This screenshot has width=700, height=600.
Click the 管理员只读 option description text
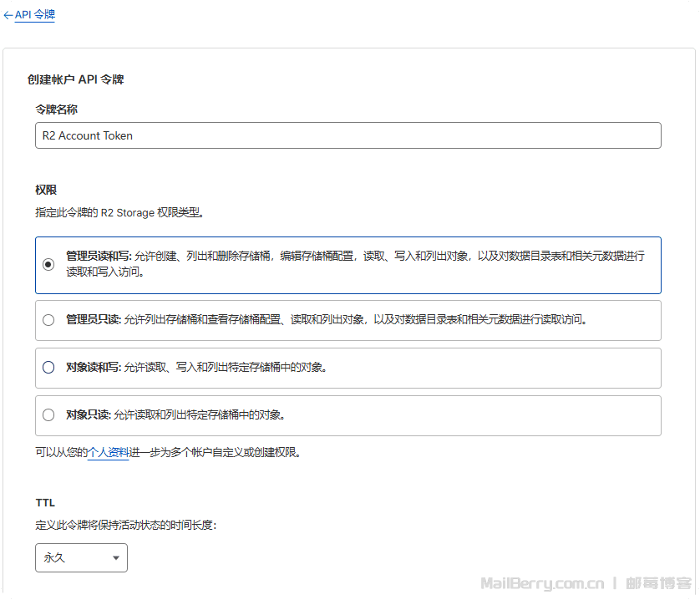(354, 320)
